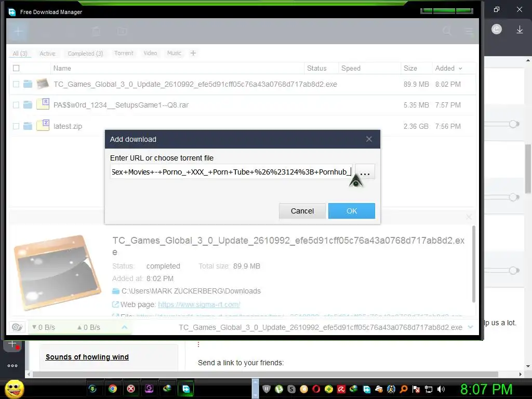Switch to the Video tab
This screenshot has width=532, height=399.
pyautogui.click(x=150, y=54)
